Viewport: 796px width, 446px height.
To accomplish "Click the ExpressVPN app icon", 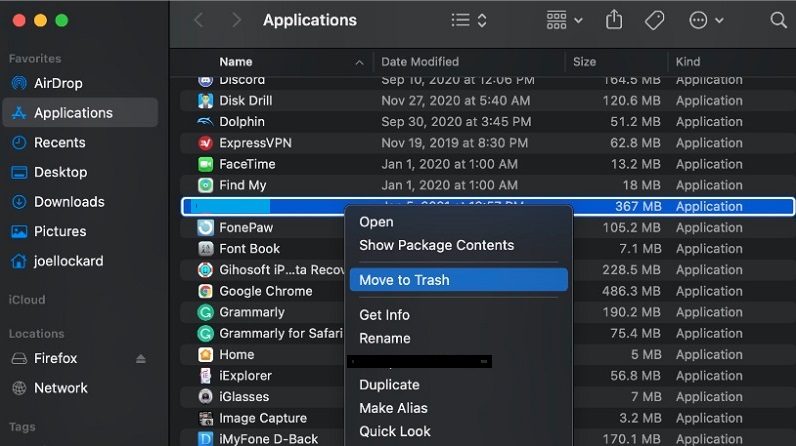I will pyautogui.click(x=205, y=143).
